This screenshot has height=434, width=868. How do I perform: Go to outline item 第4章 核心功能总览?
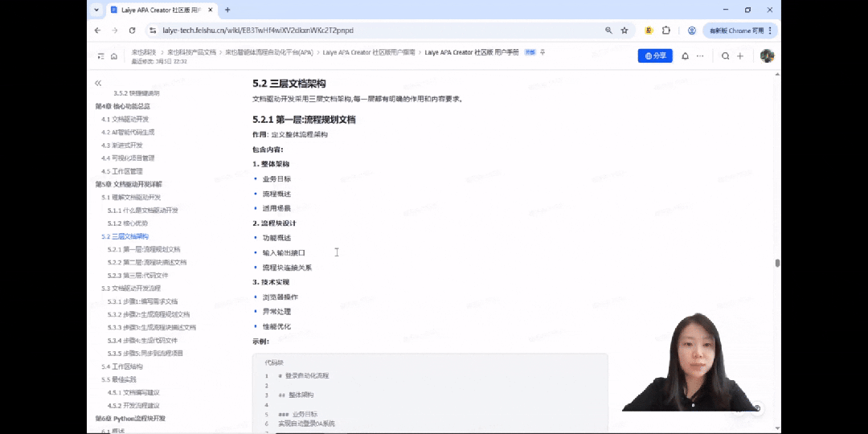pos(122,106)
